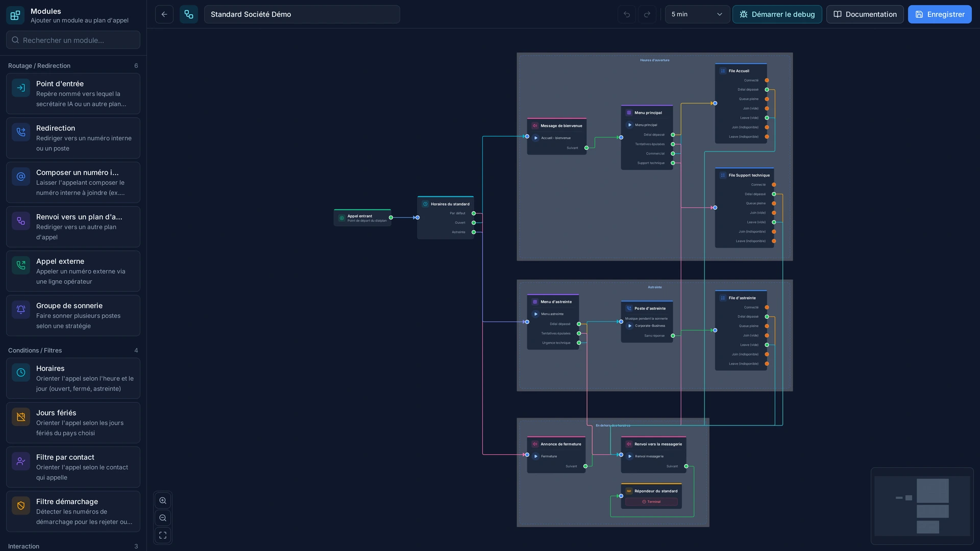
Task: Start the debug session
Action: [777, 14]
